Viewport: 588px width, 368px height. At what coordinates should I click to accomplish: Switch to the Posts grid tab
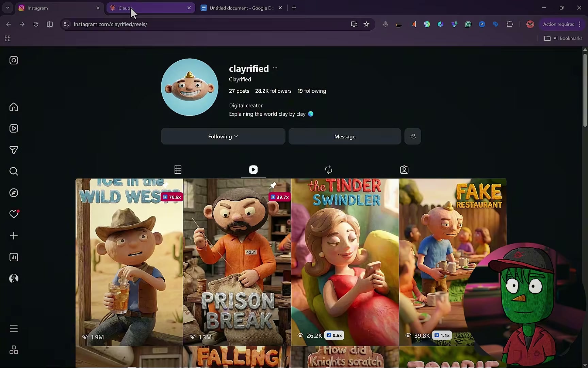(x=178, y=170)
